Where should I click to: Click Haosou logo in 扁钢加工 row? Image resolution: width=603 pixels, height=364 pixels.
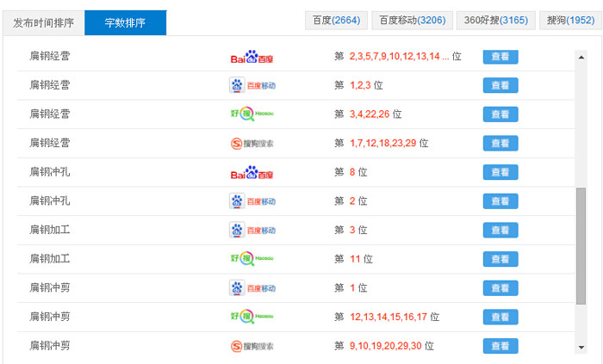(x=252, y=259)
